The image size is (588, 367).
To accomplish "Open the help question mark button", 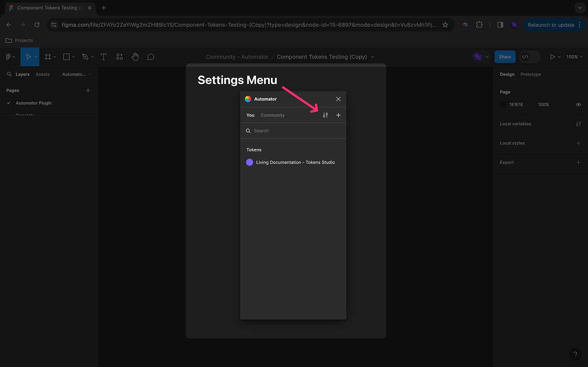I will (x=575, y=354).
